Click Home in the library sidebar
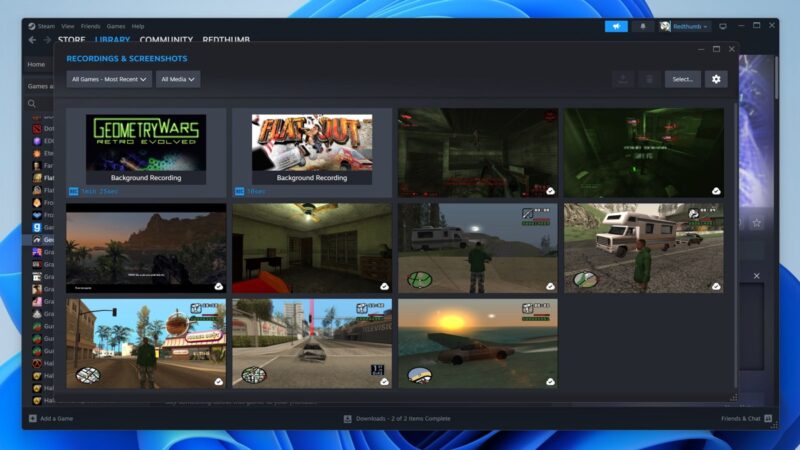 click(36, 64)
